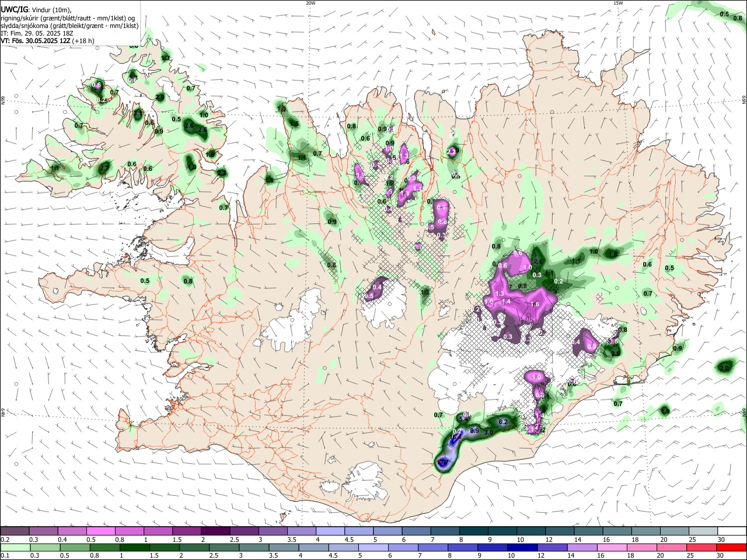
Task: Click the 8.9 precipitation value on south coast
Action: point(474,430)
